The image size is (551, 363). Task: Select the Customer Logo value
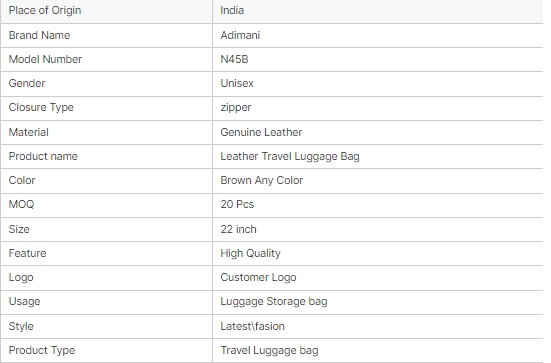point(258,278)
